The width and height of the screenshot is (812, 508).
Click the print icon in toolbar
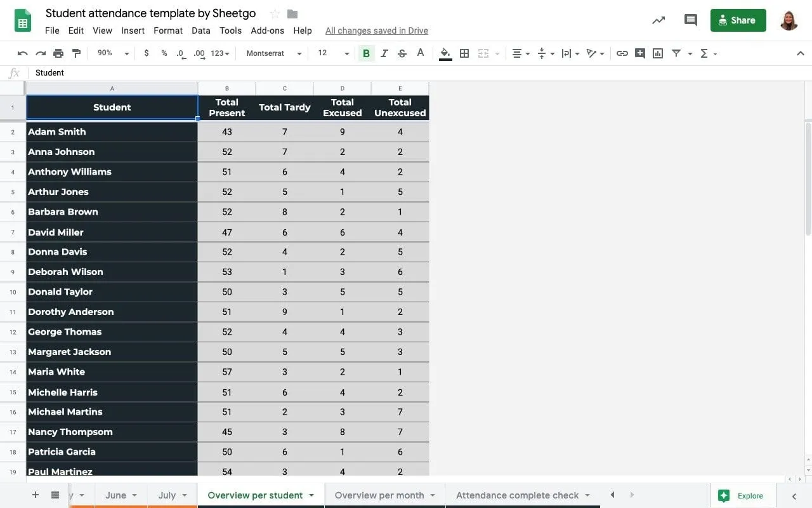click(58, 53)
